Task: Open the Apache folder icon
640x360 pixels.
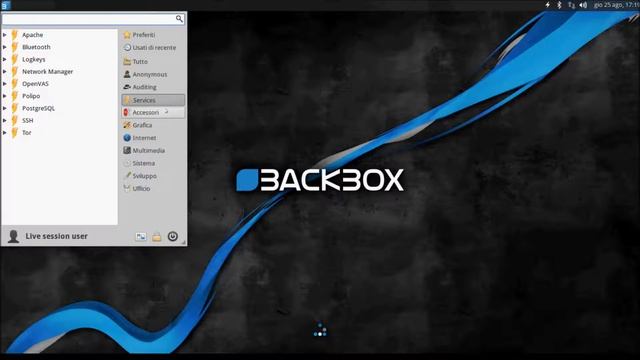Action: coord(15,35)
